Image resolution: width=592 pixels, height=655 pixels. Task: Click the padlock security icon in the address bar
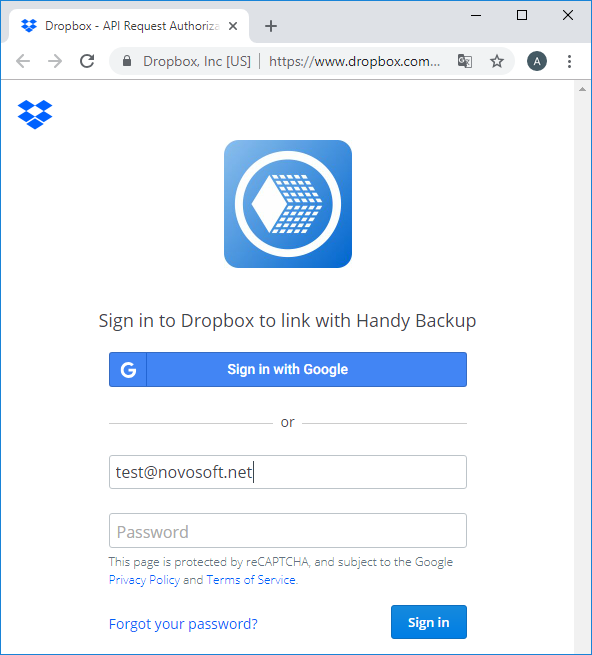pyautogui.click(x=127, y=61)
